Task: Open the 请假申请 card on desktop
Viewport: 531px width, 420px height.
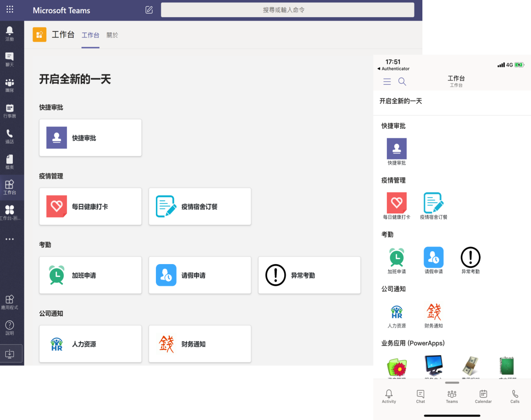Action: [x=200, y=275]
